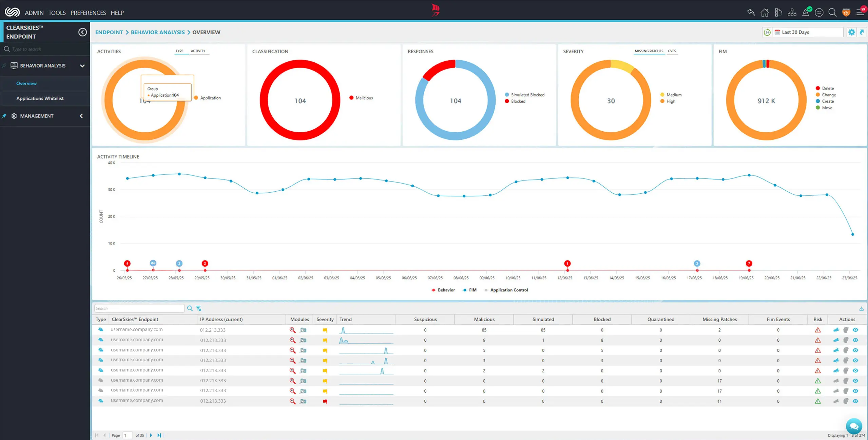This screenshot has width=868, height=440.
Task: Click the filter icon beside table search
Action: click(x=199, y=308)
